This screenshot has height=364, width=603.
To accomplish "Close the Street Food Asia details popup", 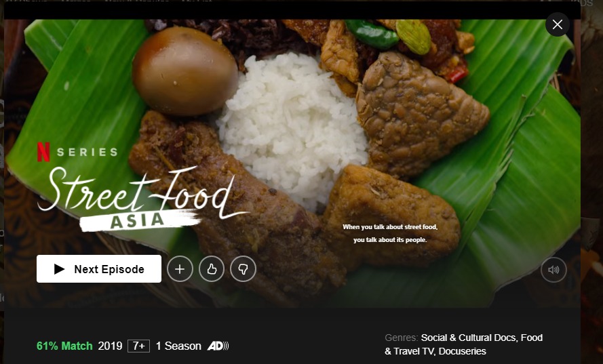I will [558, 24].
